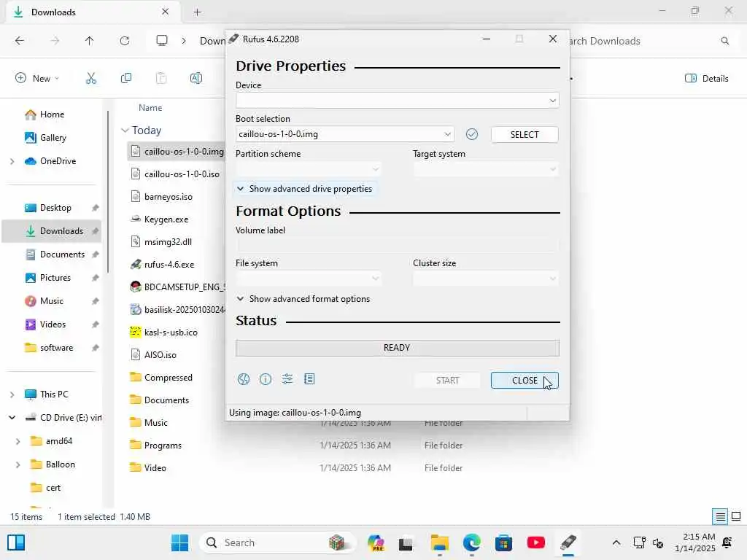Viewport: 747px width, 560px height.
Task: Show the Rufus log icon
Action: point(309,379)
